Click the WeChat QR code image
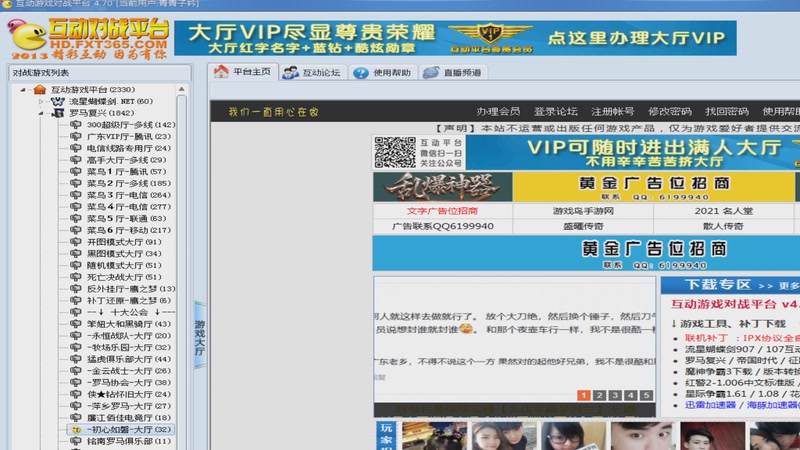This screenshot has width=800, height=450. [x=395, y=152]
